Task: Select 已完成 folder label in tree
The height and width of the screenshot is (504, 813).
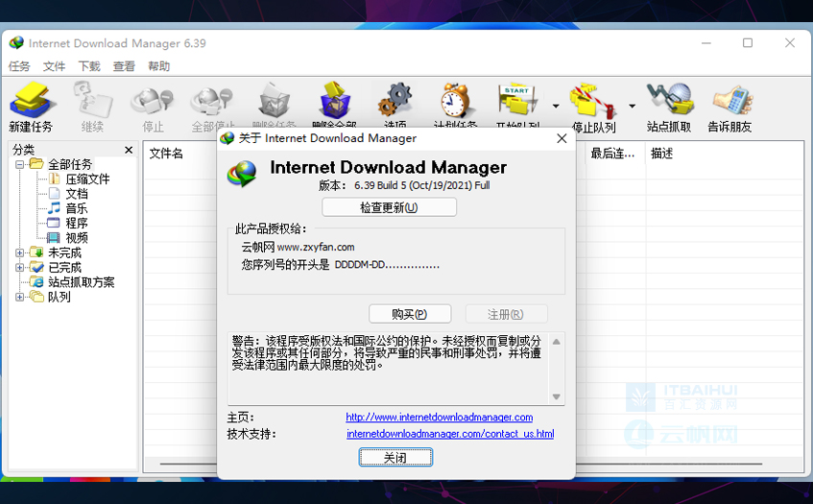Action: 65,268
